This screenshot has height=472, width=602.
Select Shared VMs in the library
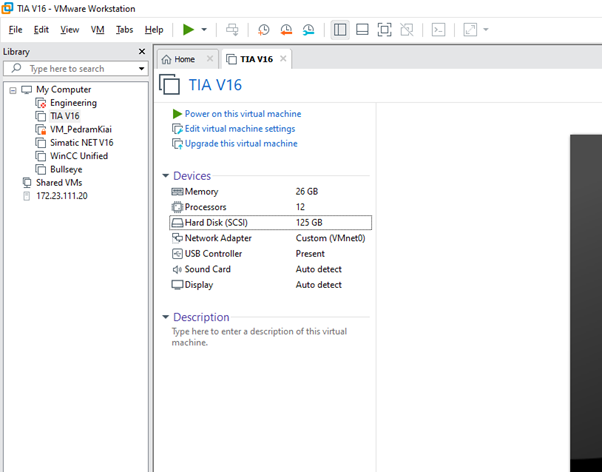point(59,182)
